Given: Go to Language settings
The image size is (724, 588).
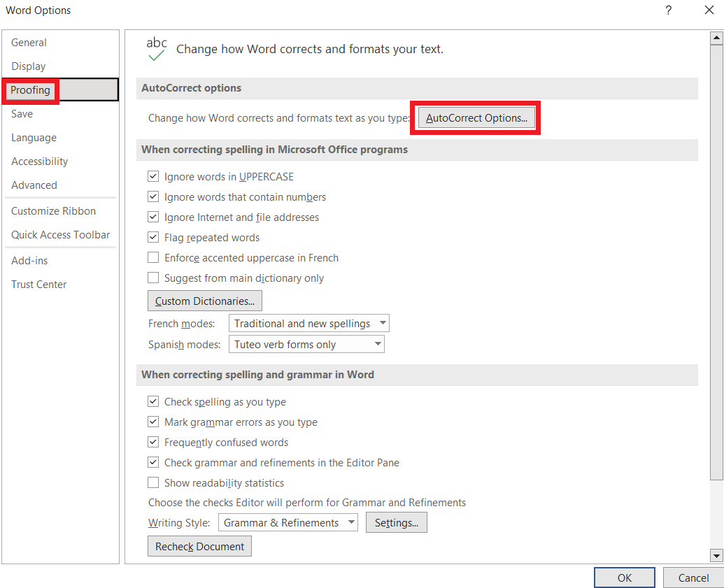Looking at the screenshot, I should (34, 138).
